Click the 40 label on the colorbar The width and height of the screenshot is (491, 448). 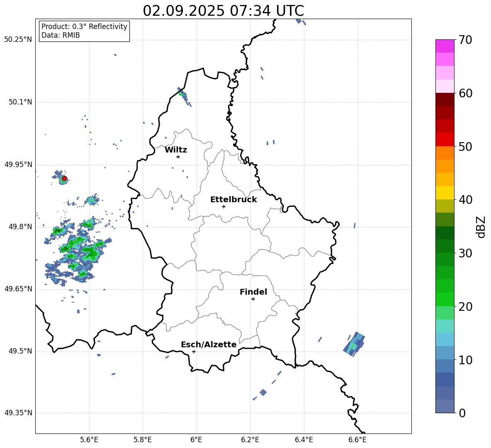(x=465, y=200)
